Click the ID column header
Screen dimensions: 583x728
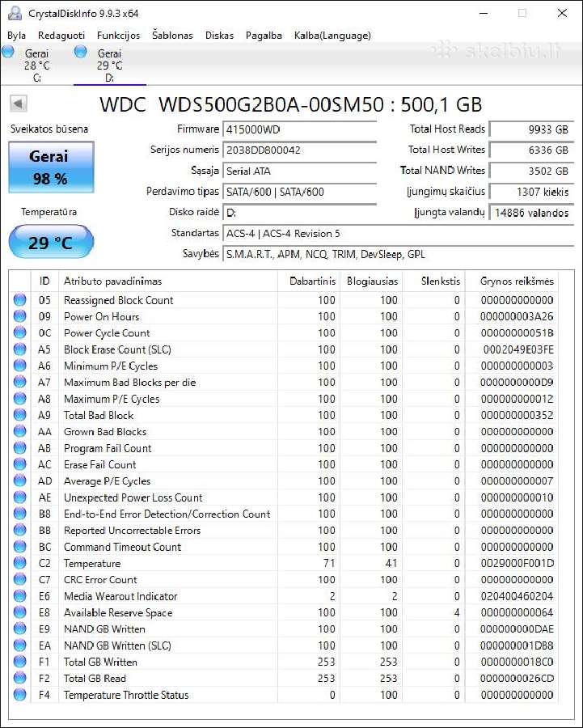(44, 281)
